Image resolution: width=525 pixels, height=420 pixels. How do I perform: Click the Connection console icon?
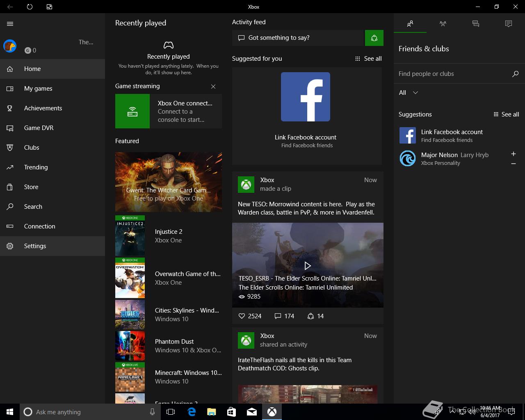(x=10, y=226)
